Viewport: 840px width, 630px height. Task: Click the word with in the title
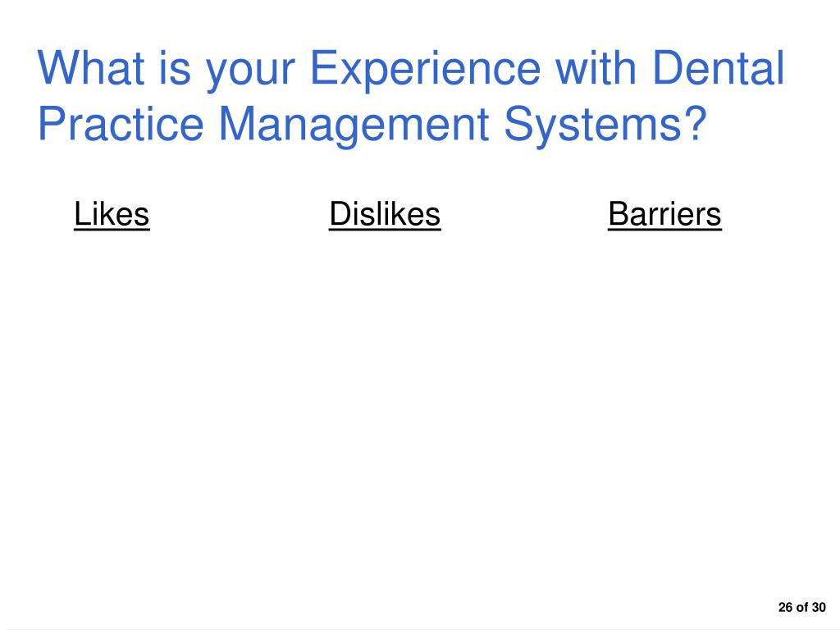pos(596,67)
